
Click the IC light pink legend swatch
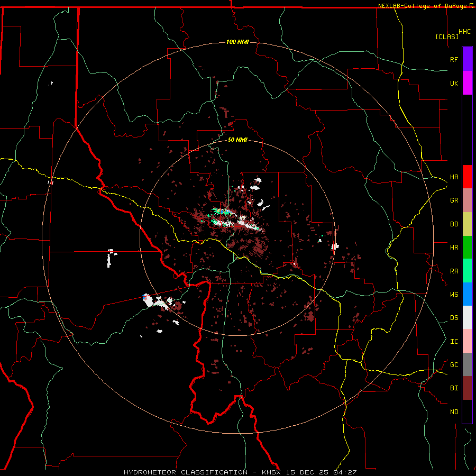click(467, 341)
